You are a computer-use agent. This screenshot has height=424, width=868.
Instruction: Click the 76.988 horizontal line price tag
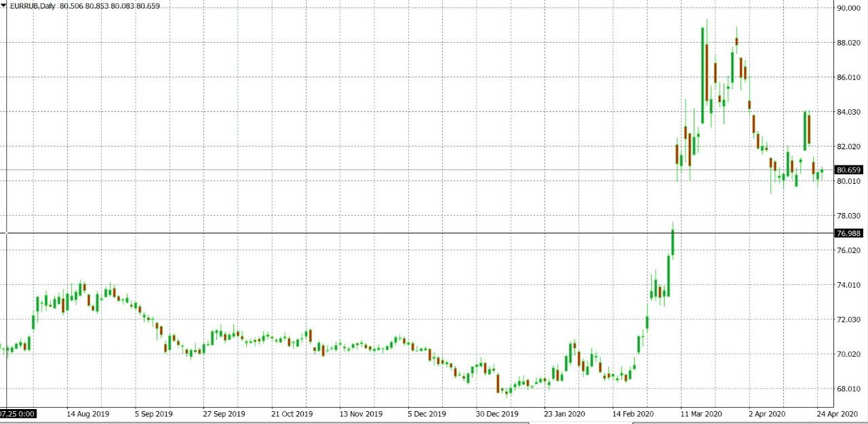tap(849, 233)
